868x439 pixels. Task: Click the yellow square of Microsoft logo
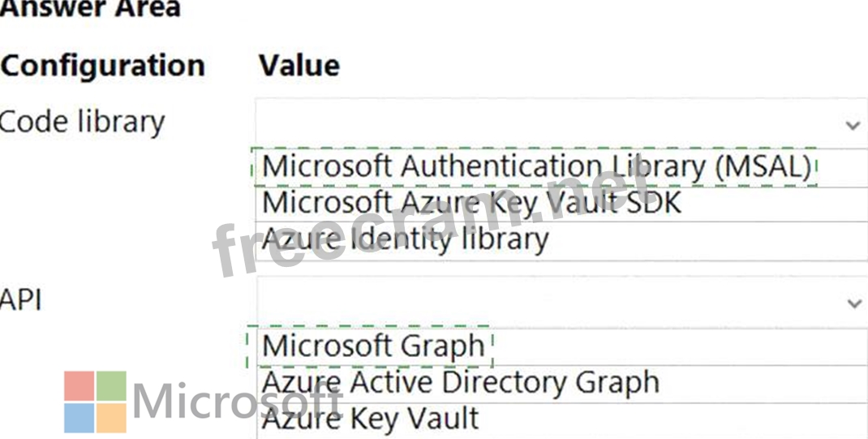pyautogui.click(x=111, y=418)
